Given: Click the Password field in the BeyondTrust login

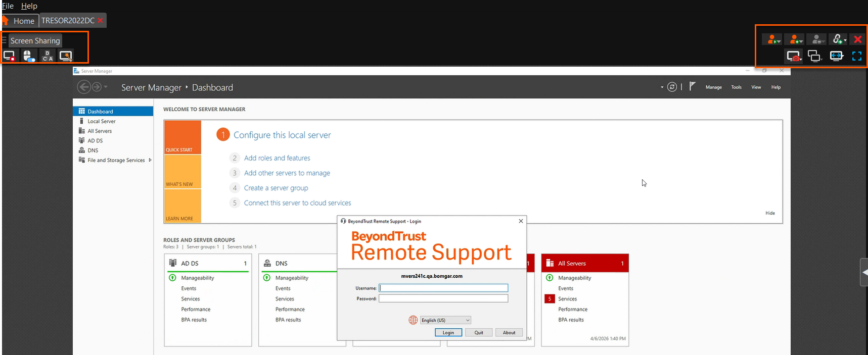Looking at the screenshot, I should click(443, 298).
